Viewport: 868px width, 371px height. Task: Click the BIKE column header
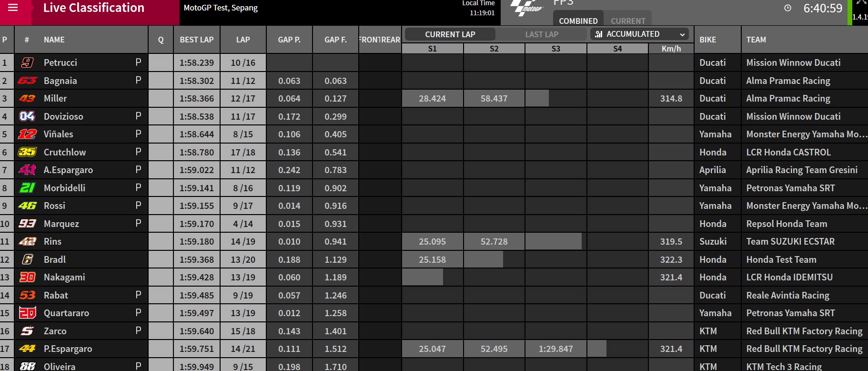[x=707, y=40]
